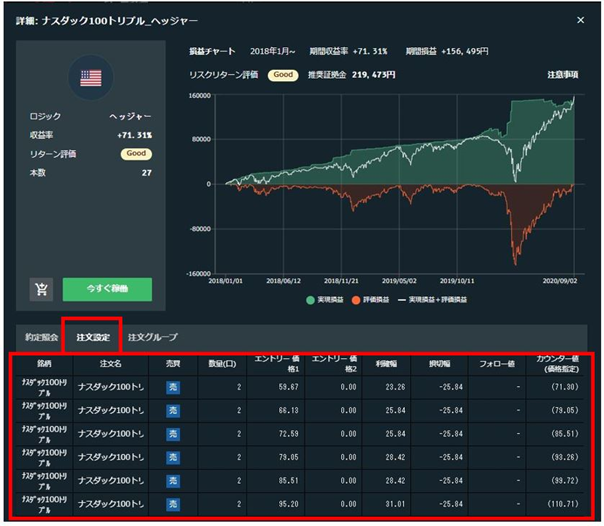Click the フォロー値 column header

[497, 364]
